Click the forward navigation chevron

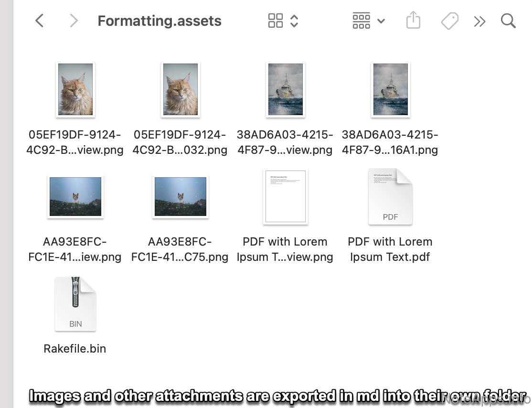[73, 21]
